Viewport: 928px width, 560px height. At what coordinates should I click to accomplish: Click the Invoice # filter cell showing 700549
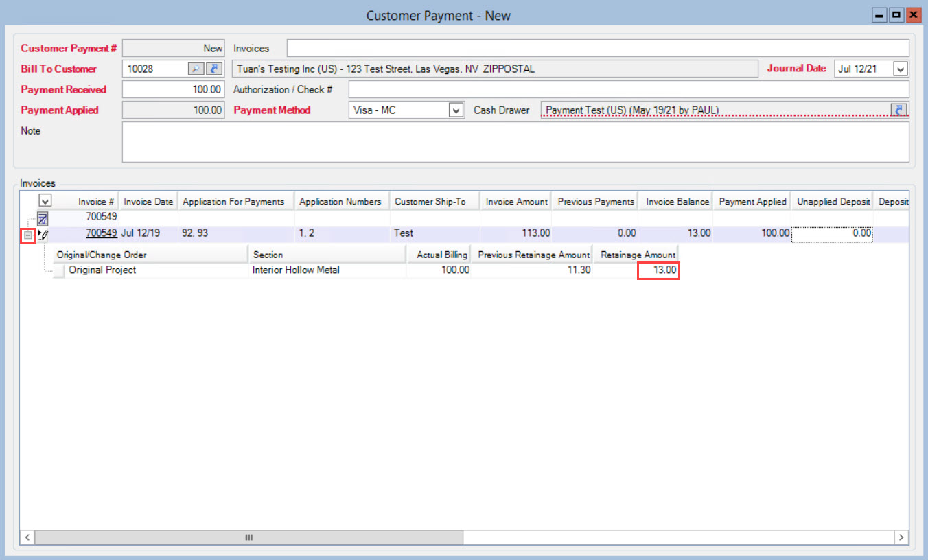(86, 218)
